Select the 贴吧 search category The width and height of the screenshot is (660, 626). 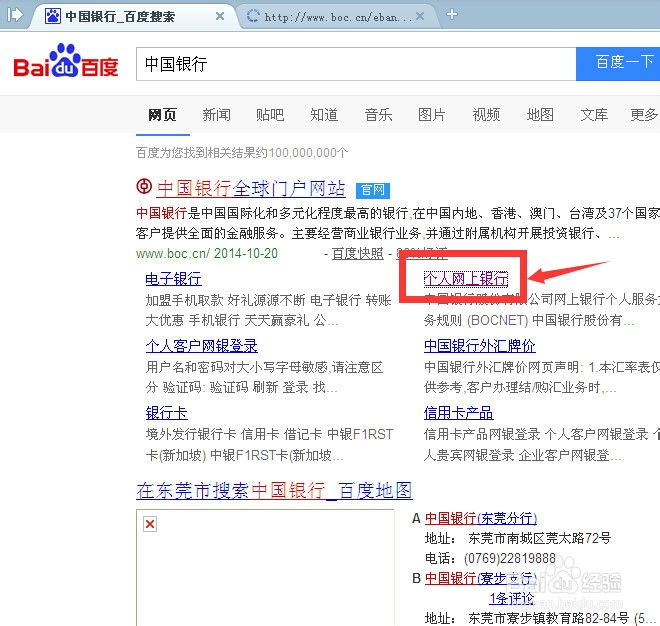click(x=270, y=115)
